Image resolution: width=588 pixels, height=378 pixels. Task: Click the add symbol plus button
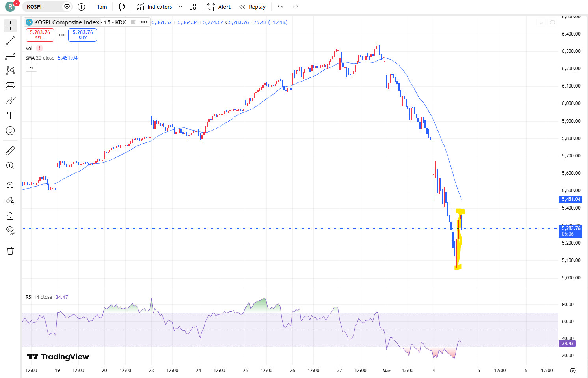click(x=82, y=7)
